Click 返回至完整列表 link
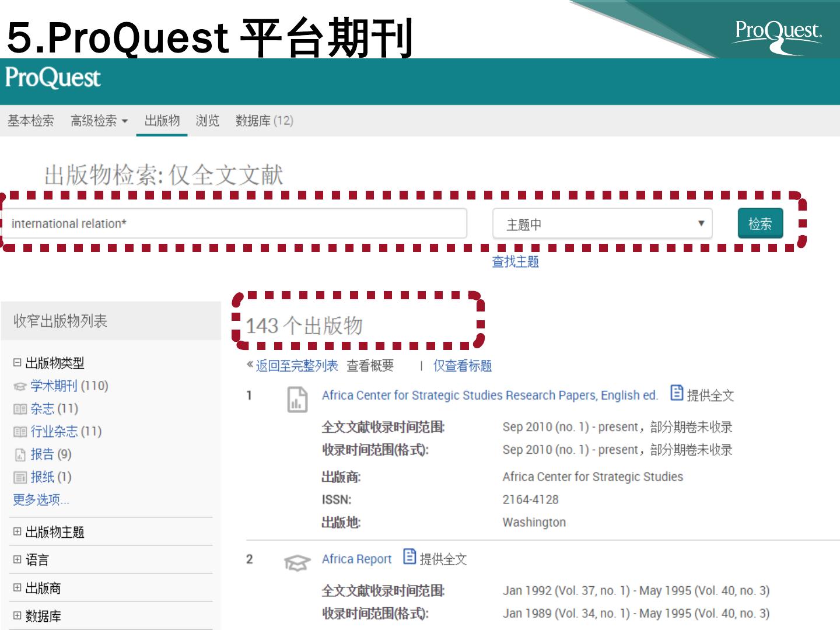 pyautogui.click(x=297, y=366)
